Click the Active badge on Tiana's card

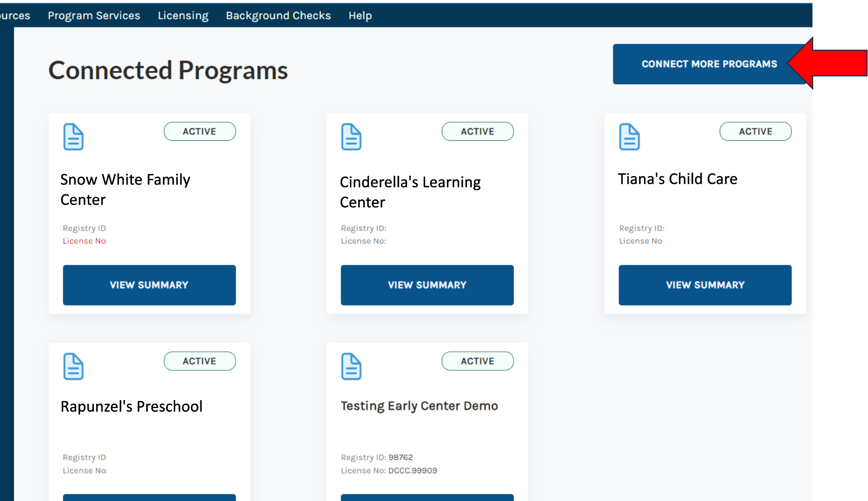[x=755, y=132]
